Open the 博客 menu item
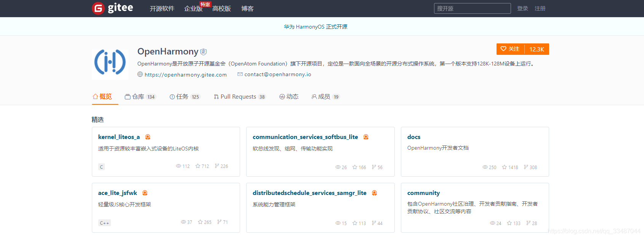This screenshot has height=238, width=644. (247, 8)
